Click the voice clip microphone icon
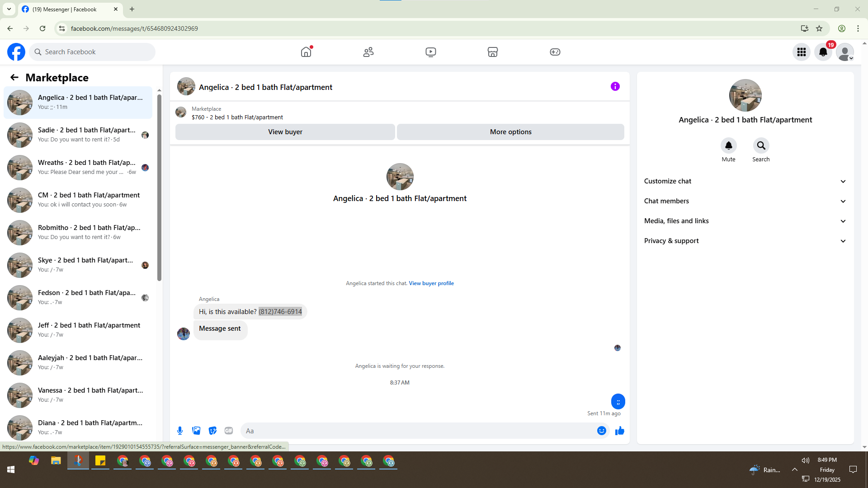 (x=180, y=431)
